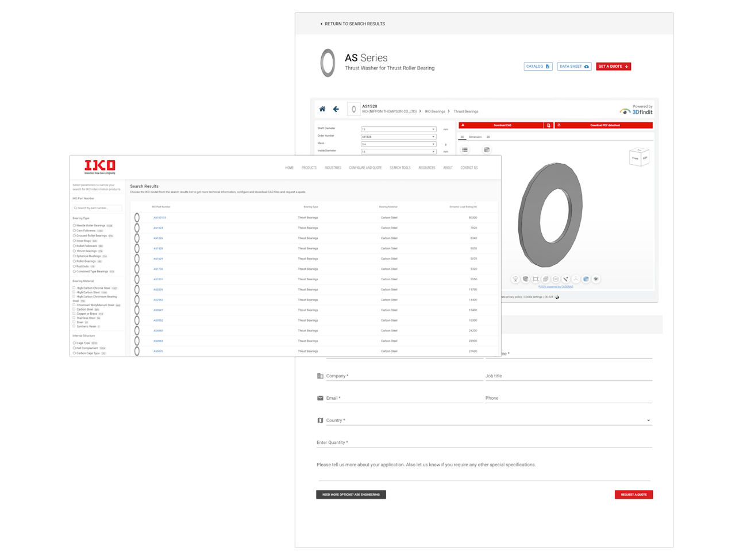Click RETURN TO SEARCH RESULTS link

click(x=352, y=24)
